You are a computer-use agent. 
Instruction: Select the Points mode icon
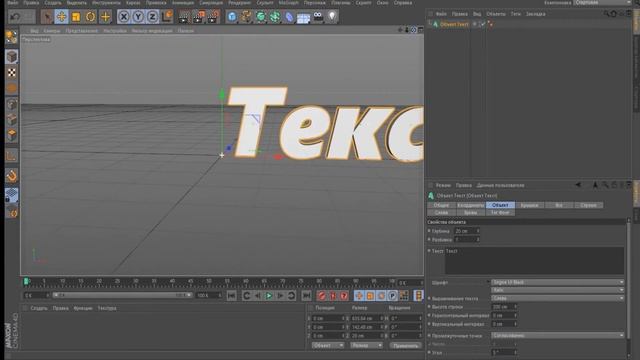11,104
